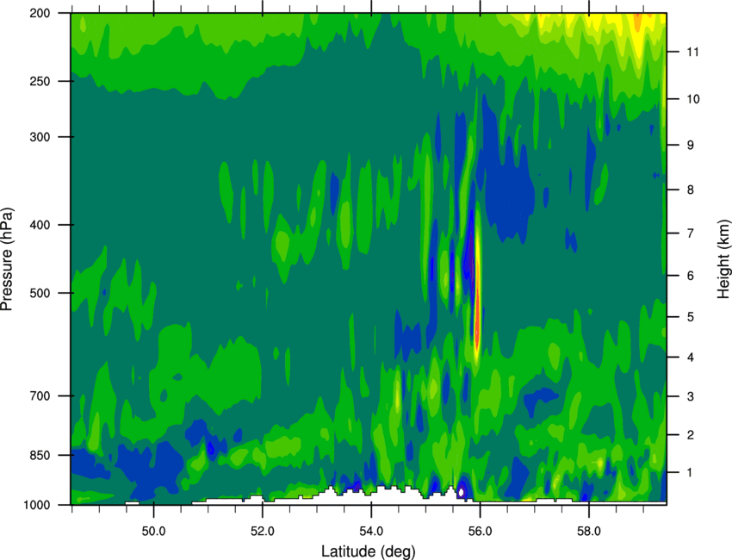The image size is (732, 560).
Task: Click the 10 km height label
Action: coord(692,99)
